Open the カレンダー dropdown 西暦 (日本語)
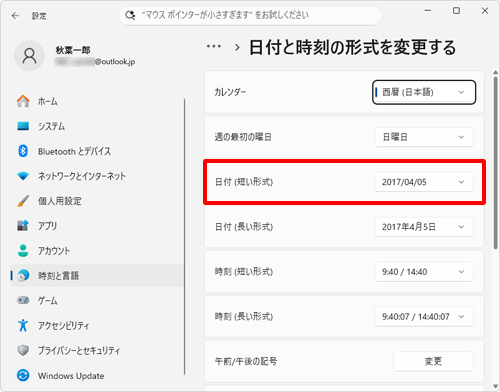 424,92
